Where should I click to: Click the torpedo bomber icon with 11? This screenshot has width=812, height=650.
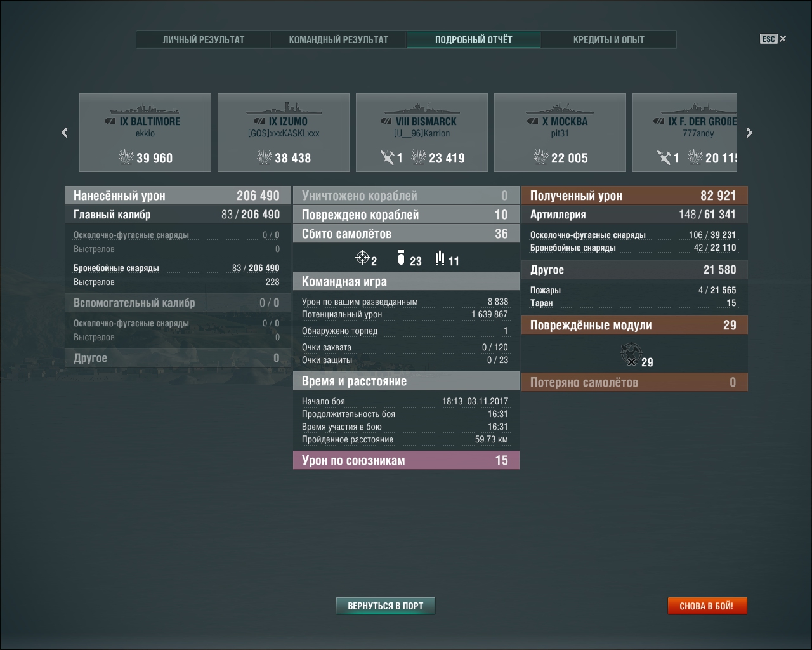440,257
